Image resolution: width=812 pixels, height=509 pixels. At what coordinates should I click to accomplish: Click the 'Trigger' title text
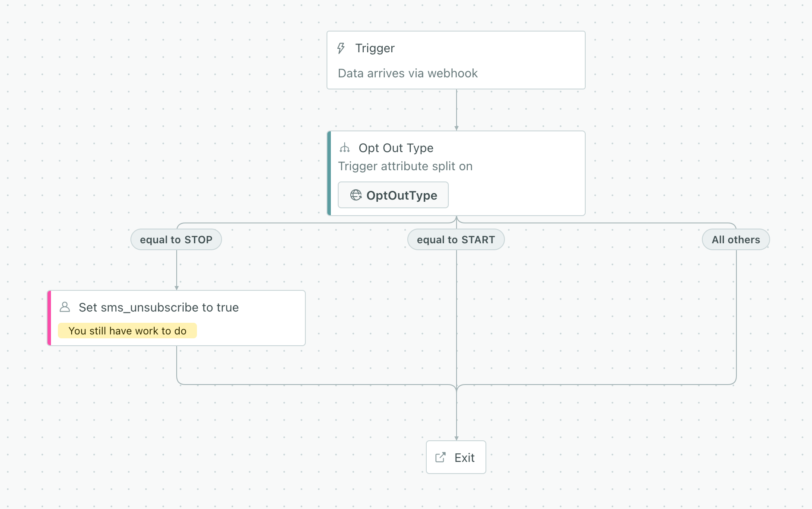[375, 48]
